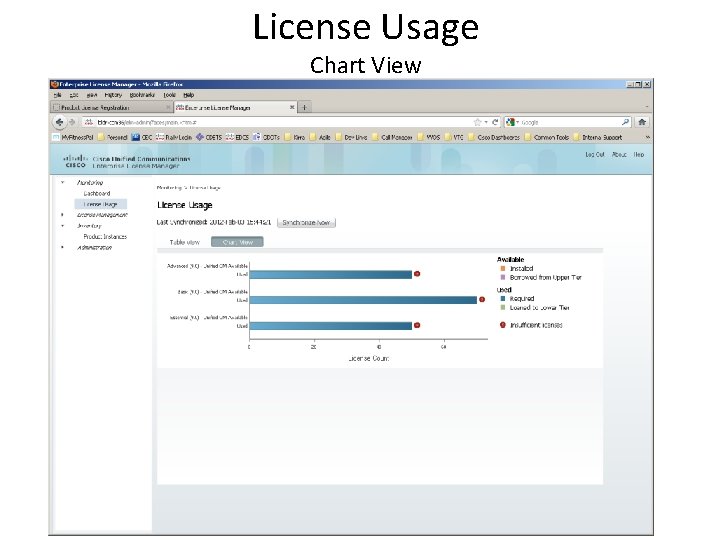
Task: Open Product Instances in the sidebar
Action: pyautogui.click(x=105, y=236)
